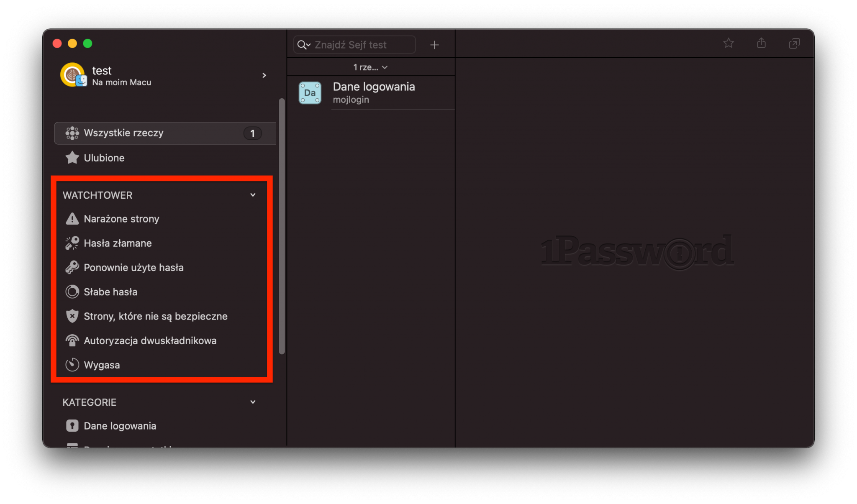857x504 pixels.
Task: Click the star icon beside Ulubione
Action: pyautogui.click(x=72, y=158)
